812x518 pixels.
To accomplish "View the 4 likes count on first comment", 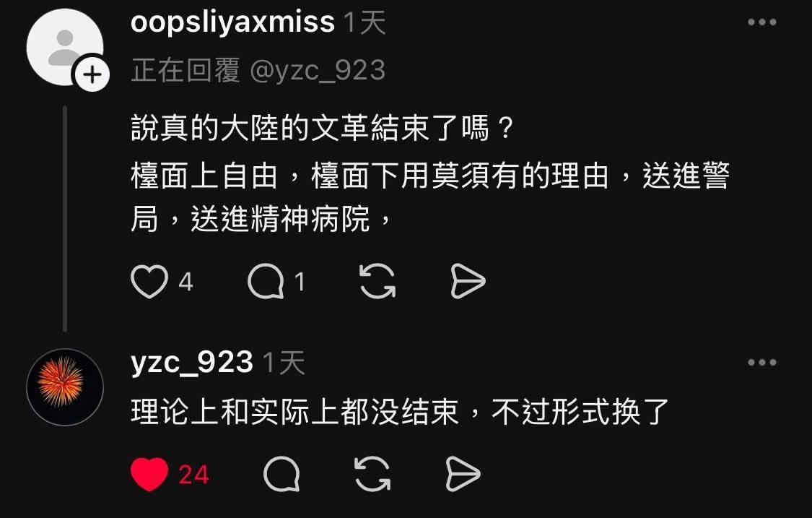I will [x=186, y=282].
